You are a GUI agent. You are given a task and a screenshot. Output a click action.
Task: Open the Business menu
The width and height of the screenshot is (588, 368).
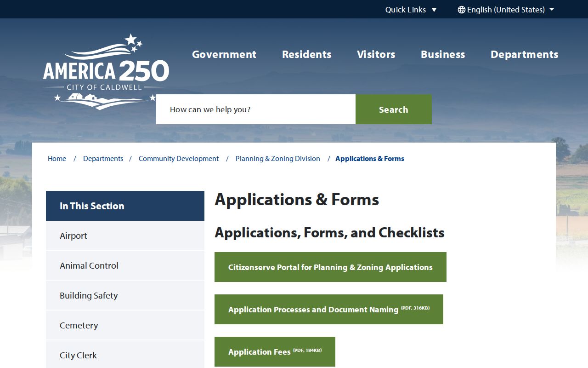[x=443, y=54]
